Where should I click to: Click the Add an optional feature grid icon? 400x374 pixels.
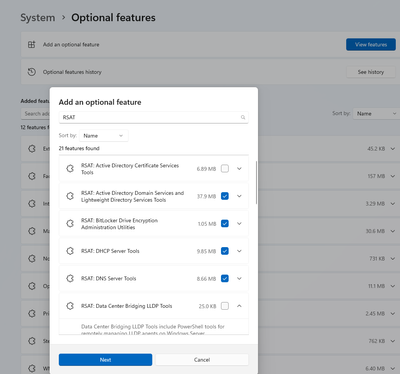31,44
